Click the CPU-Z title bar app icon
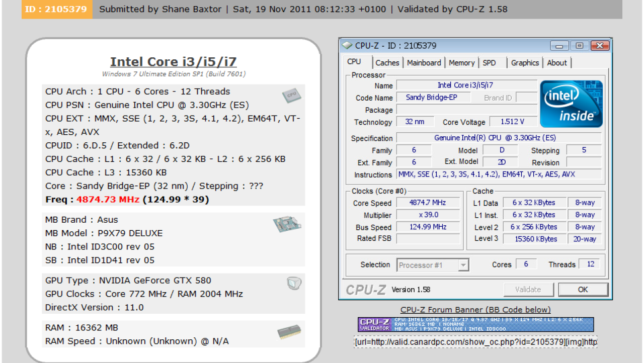 click(x=347, y=45)
